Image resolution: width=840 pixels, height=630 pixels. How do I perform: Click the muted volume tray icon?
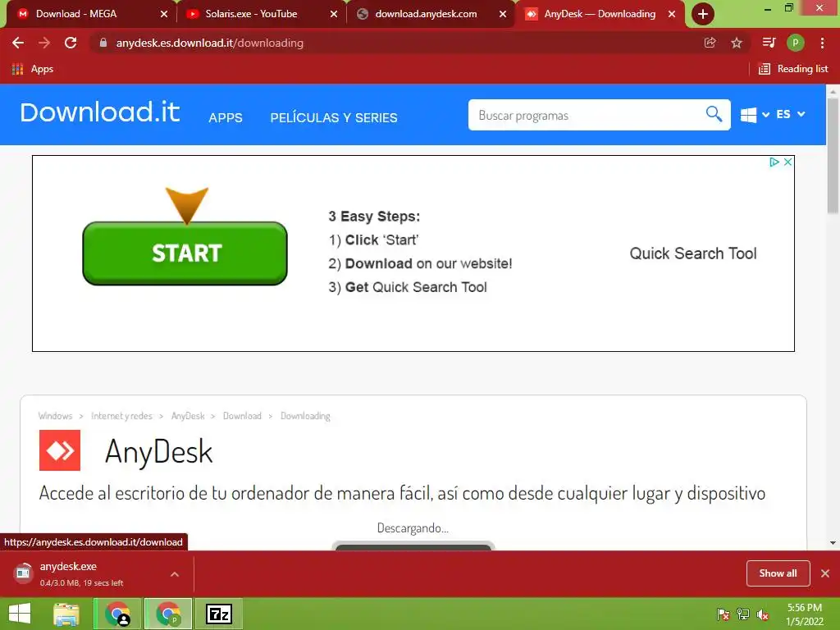pyautogui.click(x=763, y=614)
